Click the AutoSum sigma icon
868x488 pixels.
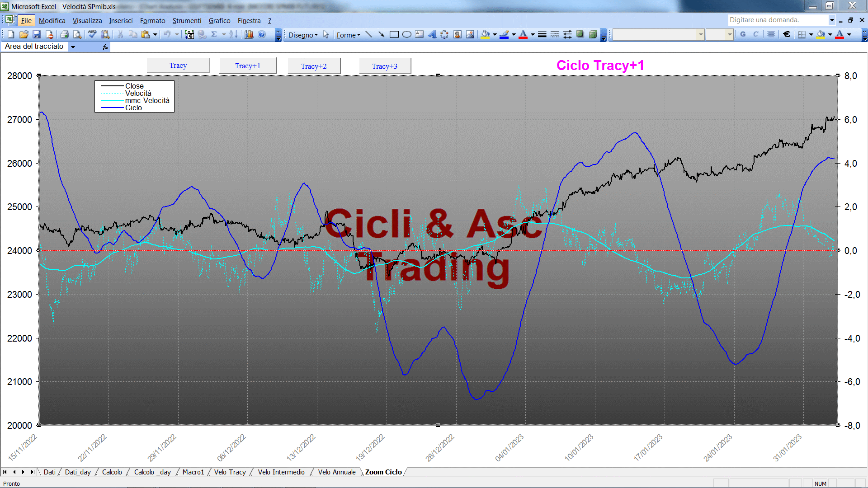click(x=214, y=35)
